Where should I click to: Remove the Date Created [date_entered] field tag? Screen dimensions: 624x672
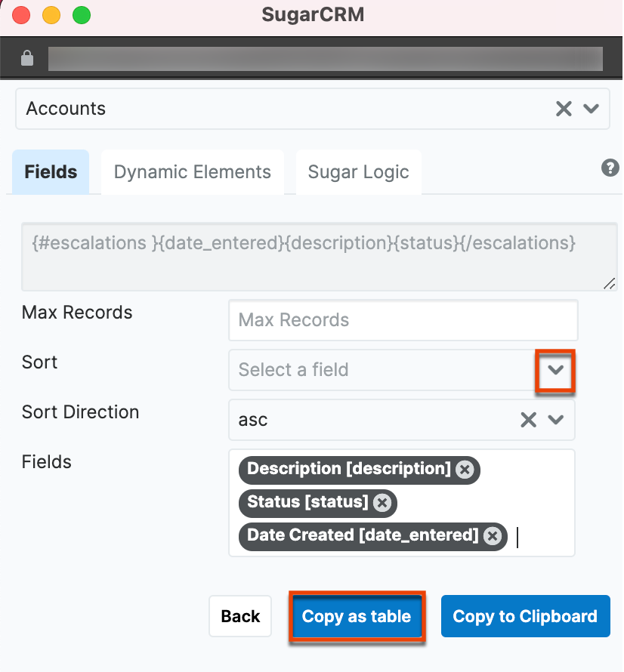point(493,536)
